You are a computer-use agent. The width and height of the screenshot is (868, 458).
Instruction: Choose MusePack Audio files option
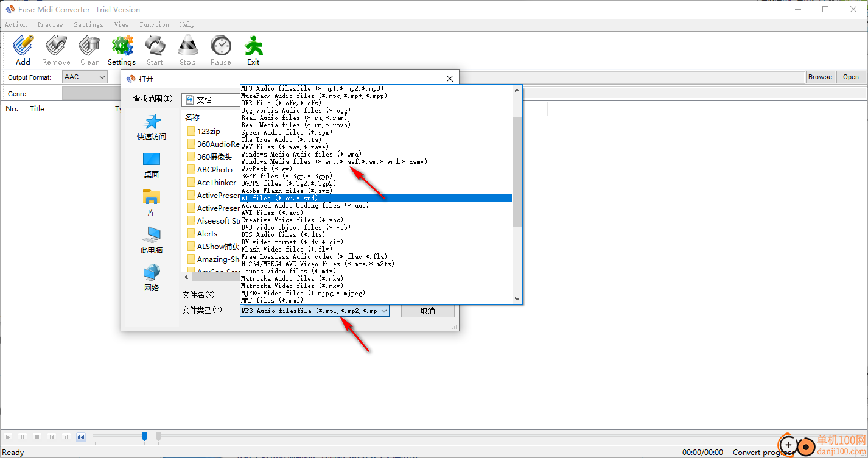coord(376,96)
